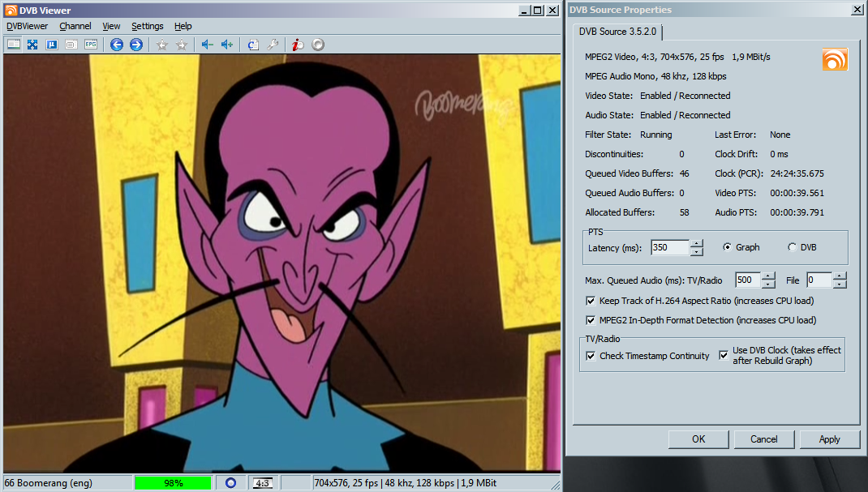Click the orange DVB Source logo icon

coord(835,59)
